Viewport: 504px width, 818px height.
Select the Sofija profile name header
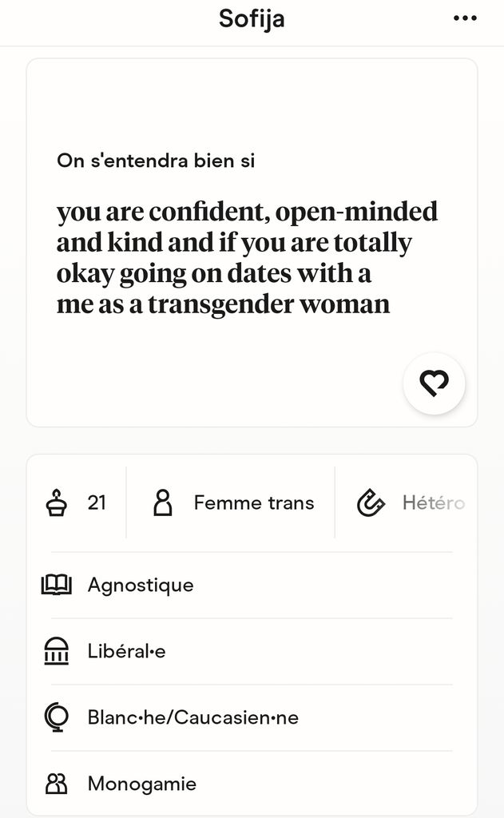tap(252, 19)
